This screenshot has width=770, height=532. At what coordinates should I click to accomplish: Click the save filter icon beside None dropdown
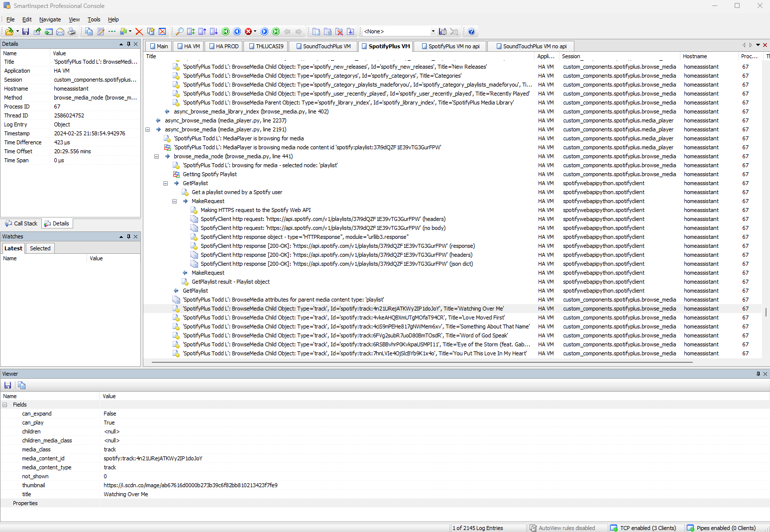(442, 31)
